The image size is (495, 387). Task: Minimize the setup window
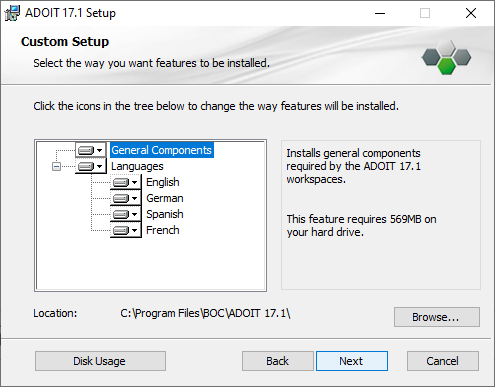coord(380,13)
